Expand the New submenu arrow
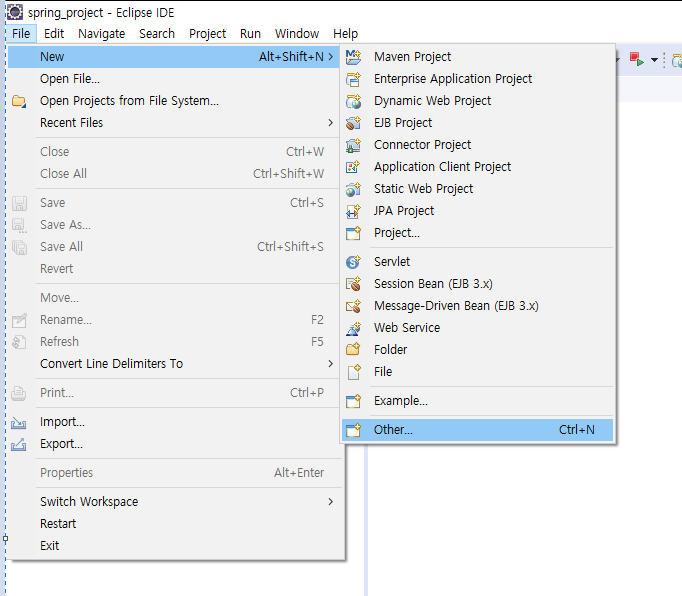Viewport: 682px width, 596px height. (331, 57)
